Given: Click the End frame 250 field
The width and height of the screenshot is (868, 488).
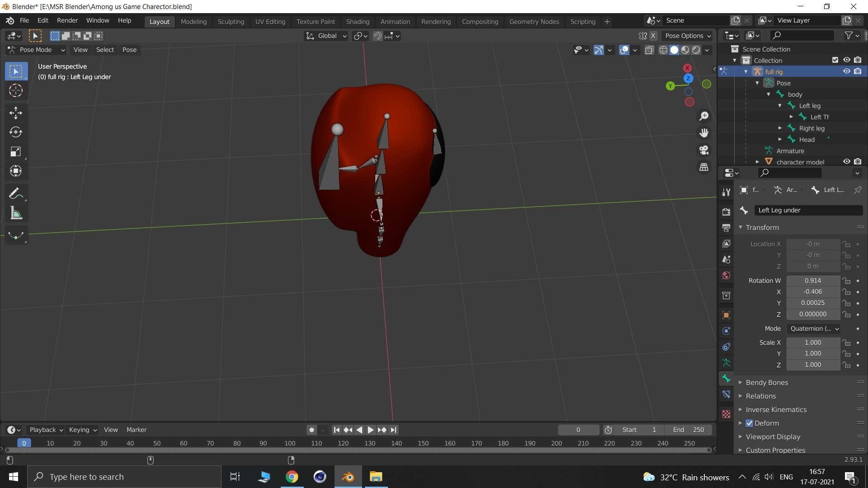Looking at the screenshot, I should (x=688, y=430).
